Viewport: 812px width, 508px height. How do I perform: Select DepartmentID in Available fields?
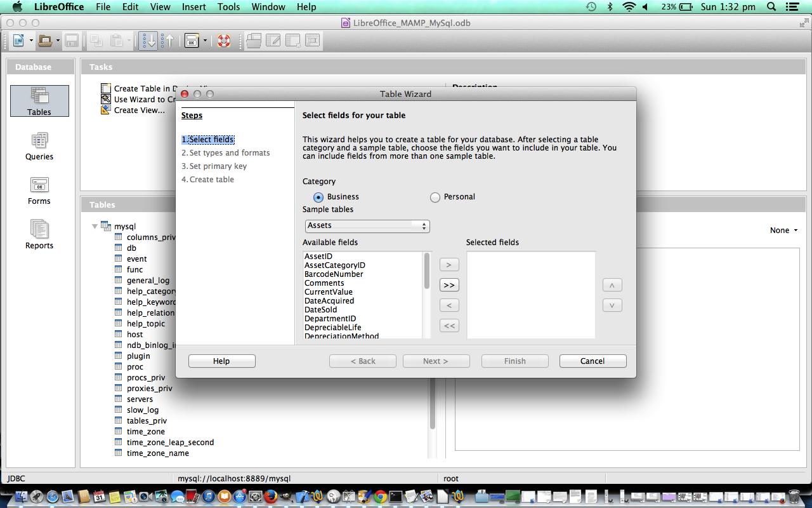pyautogui.click(x=330, y=319)
